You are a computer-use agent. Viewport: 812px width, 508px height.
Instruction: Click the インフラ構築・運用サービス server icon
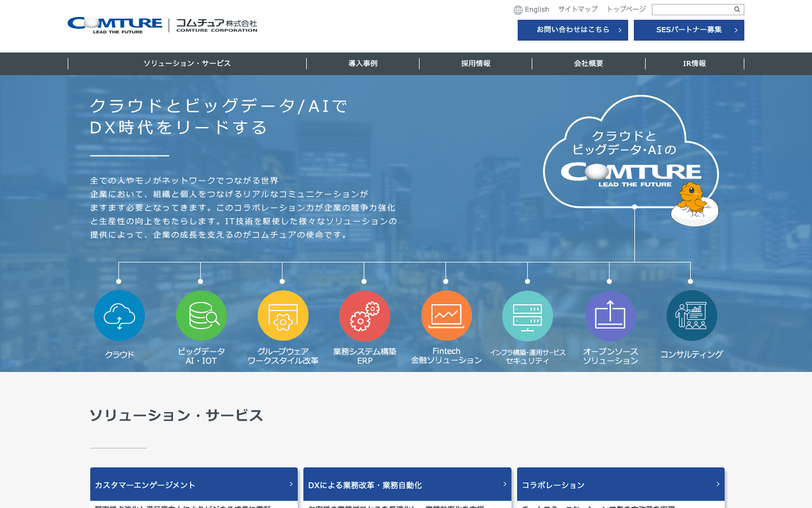(528, 316)
